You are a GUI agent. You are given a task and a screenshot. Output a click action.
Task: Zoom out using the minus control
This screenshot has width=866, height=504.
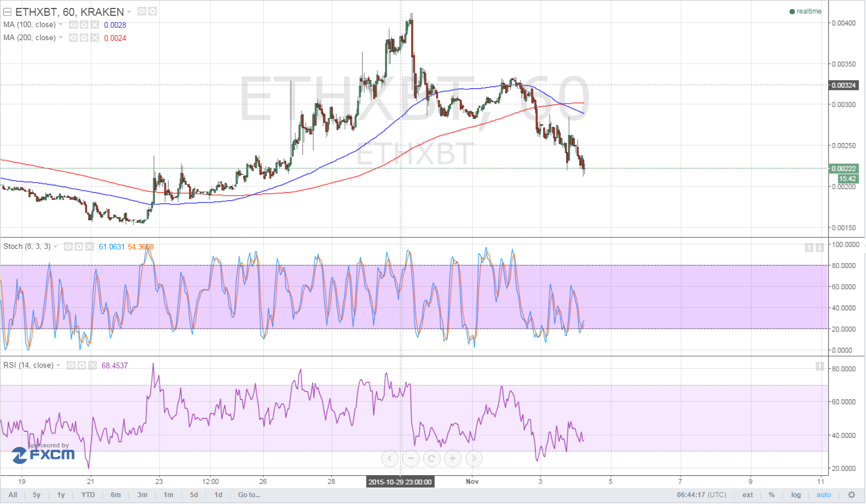click(x=411, y=458)
